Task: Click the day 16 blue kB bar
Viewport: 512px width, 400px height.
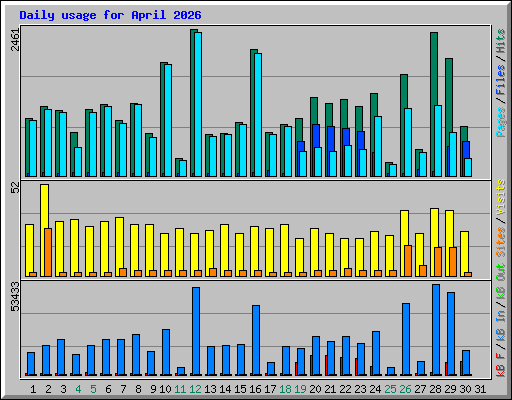Action: [x=256, y=340]
